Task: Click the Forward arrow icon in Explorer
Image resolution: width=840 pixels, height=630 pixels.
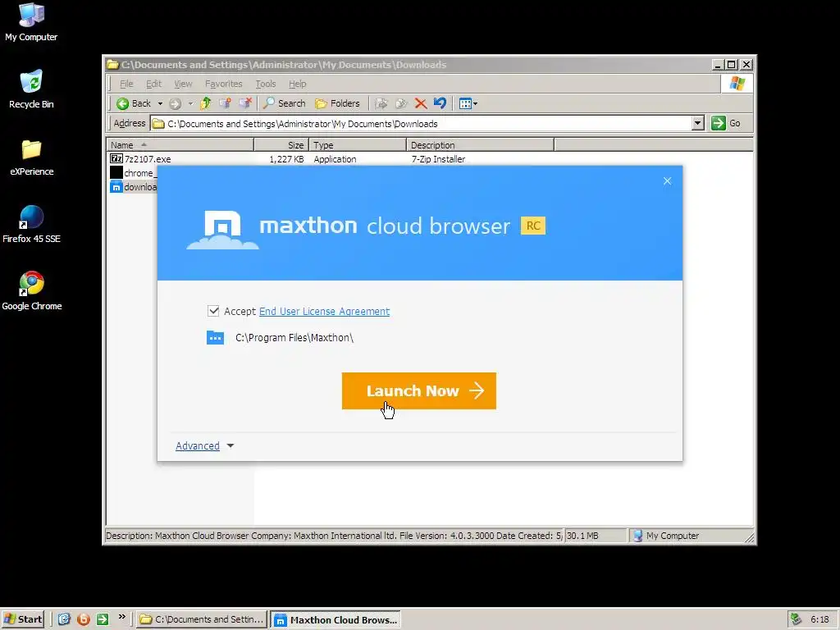Action: click(x=176, y=103)
